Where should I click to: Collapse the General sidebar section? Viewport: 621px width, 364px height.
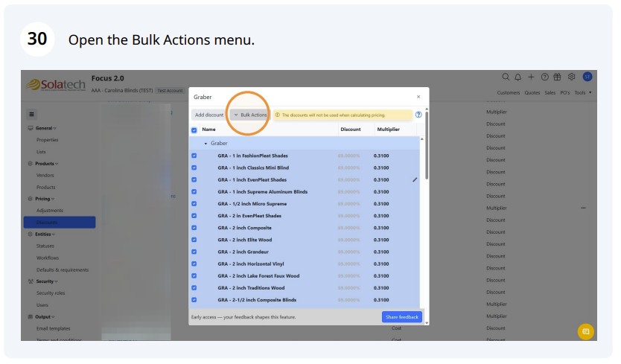[x=46, y=128]
